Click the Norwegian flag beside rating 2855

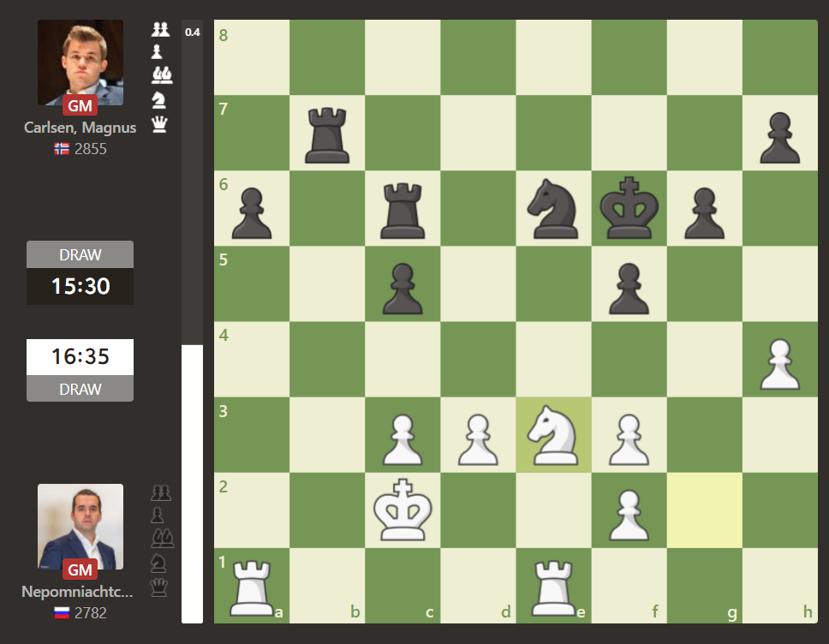click(x=60, y=147)
